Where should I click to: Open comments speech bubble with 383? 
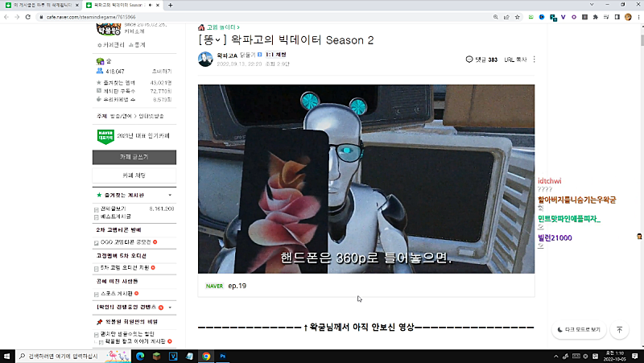481,60
